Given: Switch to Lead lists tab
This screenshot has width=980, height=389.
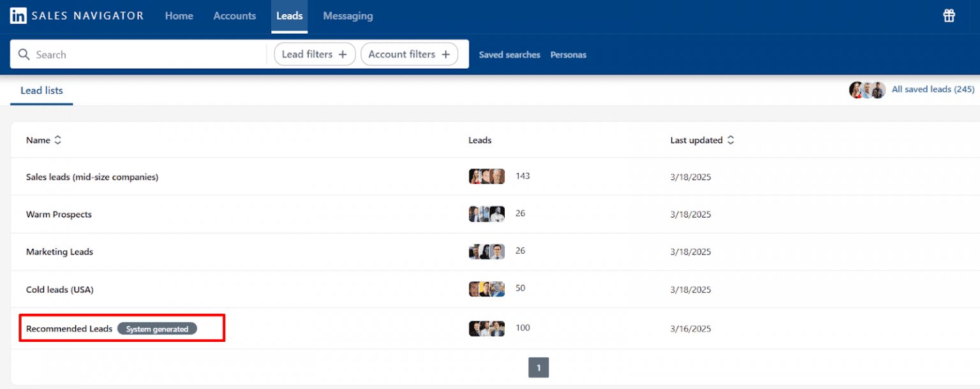Looking at the screenshot, I should coord(41,91).
